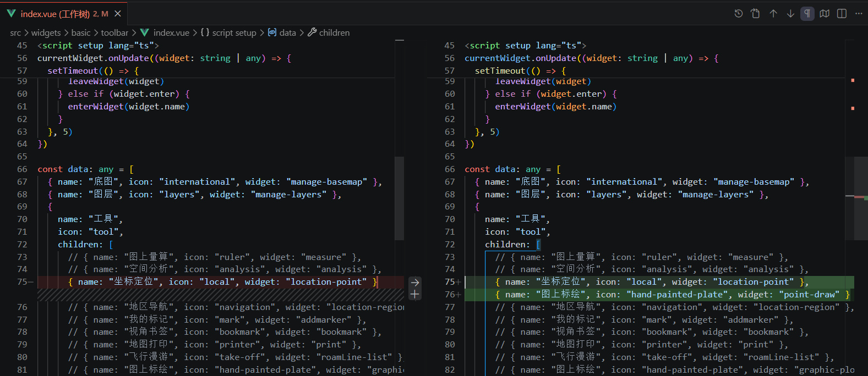
Task: Click commented "飞行漫游" line in left pane
Action: (x=236, y=357)
